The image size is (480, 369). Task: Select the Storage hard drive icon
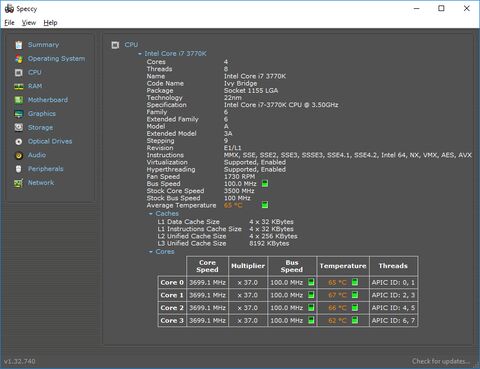pyautogui.click(x=19, y=127)
